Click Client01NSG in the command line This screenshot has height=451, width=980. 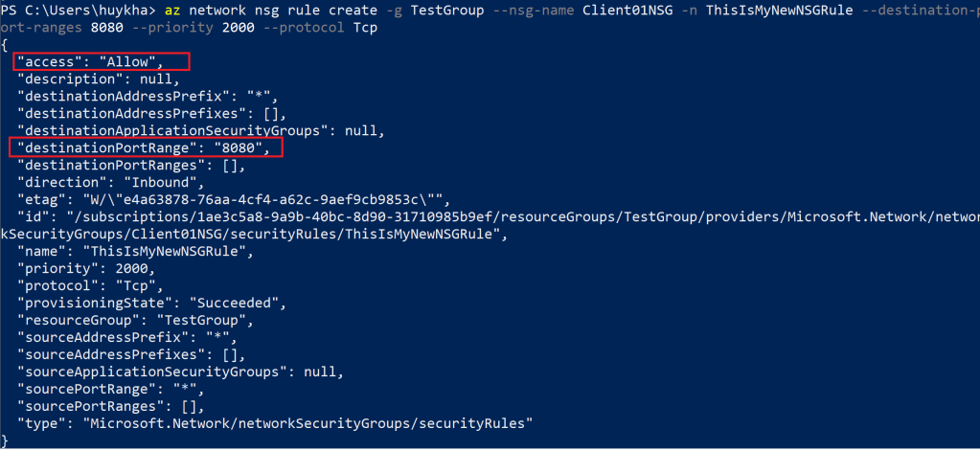(627, 11)
